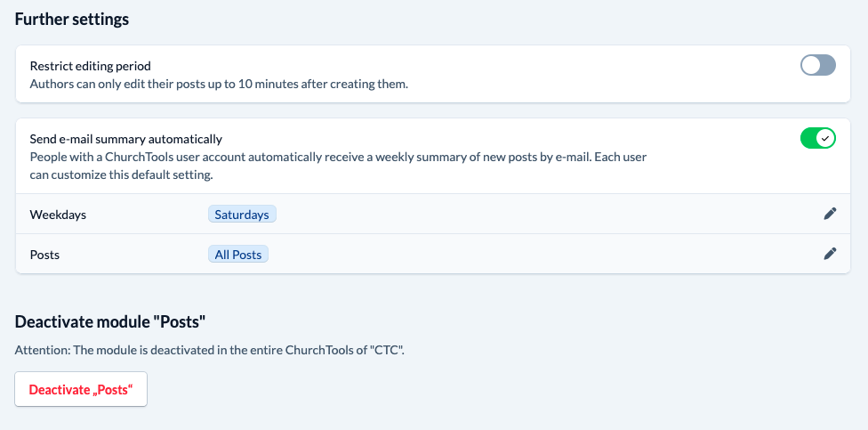Click the checkmark inside the green toggle
Image resolution: width=868 pixels, height=430 pixels.
pyautogui.click(x=825, y=138)
